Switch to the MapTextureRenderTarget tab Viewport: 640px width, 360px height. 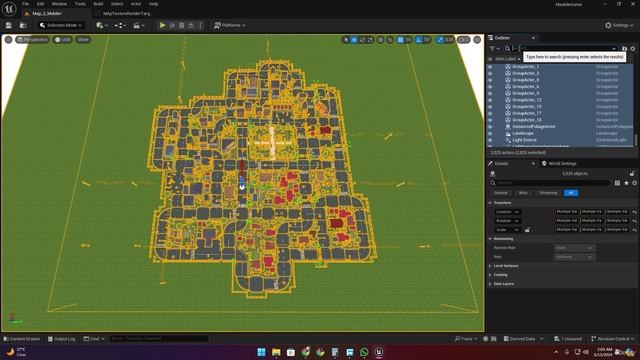coord(127,13)
